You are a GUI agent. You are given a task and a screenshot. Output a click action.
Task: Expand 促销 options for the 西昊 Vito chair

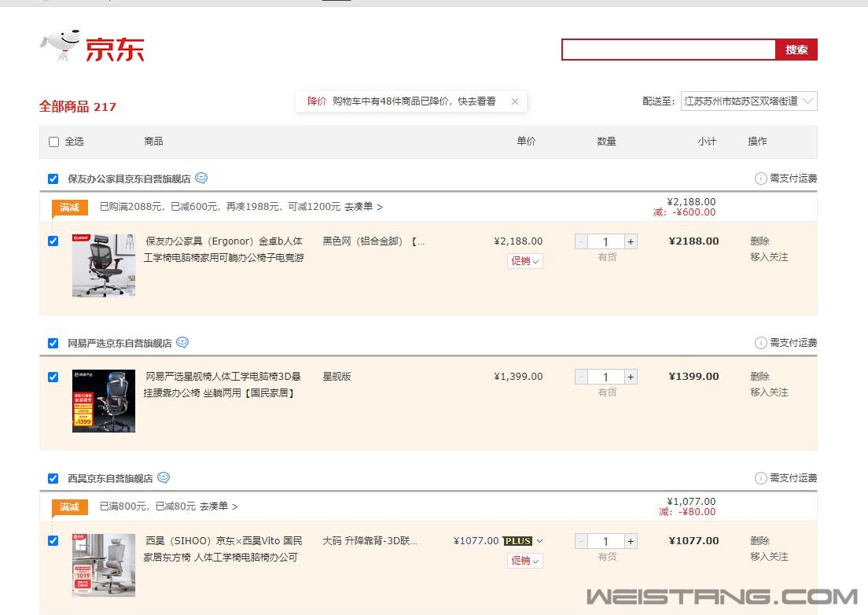pos(524,561)
